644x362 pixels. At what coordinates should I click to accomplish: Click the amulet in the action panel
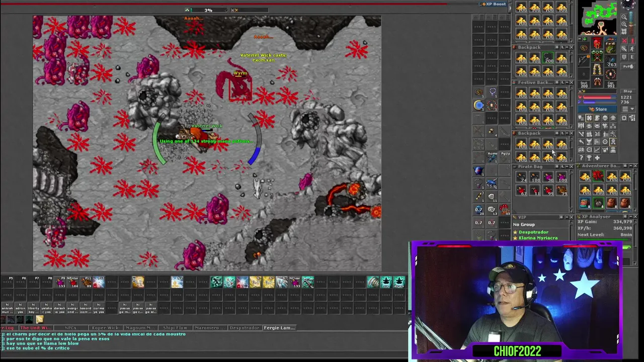[493, 92]
